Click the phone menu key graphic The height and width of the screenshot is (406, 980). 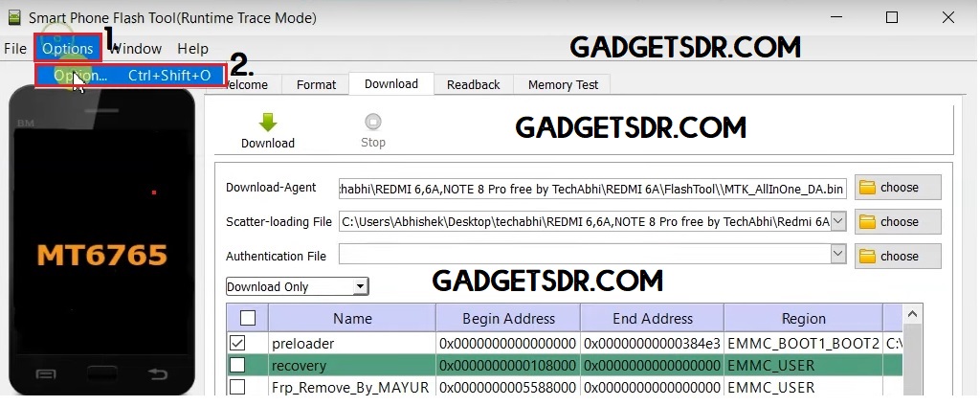46,374
